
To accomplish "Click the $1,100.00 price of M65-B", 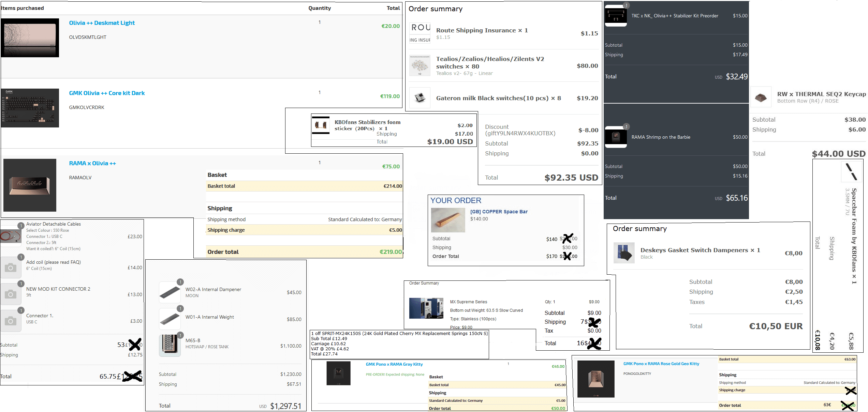I will coord(291,346).
